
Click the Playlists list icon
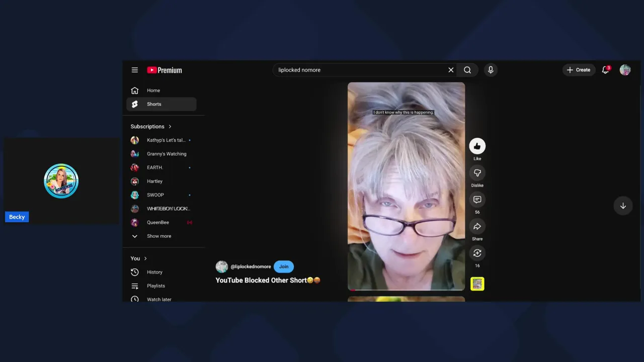(x=134, y=286)
